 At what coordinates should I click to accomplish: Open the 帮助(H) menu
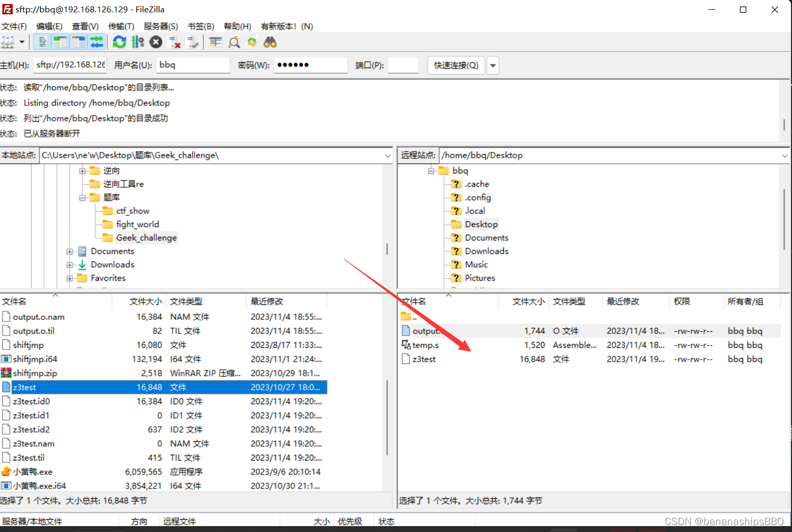[237, 26]
